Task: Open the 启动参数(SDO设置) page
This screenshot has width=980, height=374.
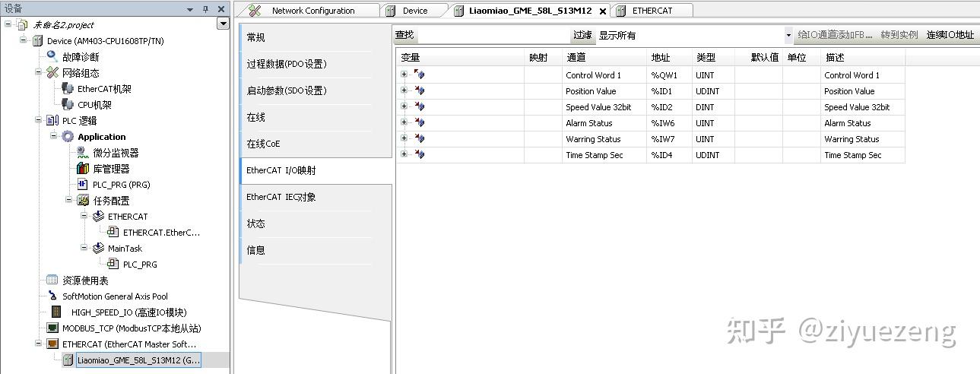Action: coord(305,91)
